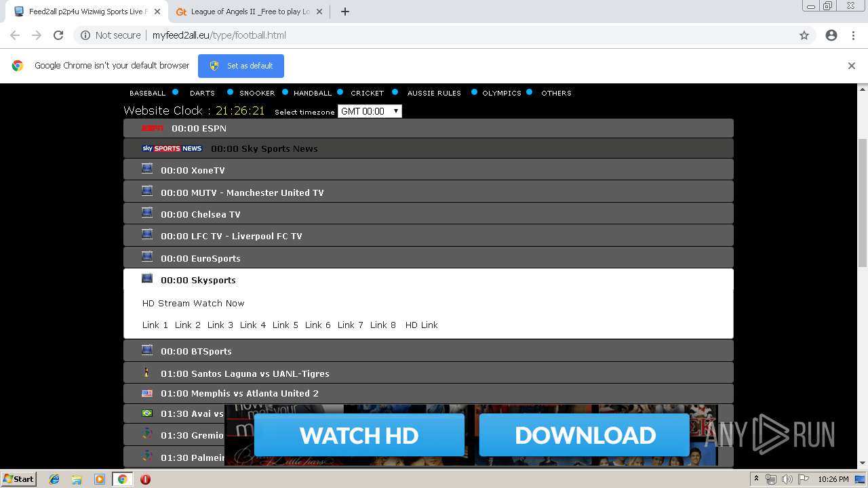This screenshot has width=868, height=488.
Task: Click the page vertical scrollbar thumb
Action: 863,203
